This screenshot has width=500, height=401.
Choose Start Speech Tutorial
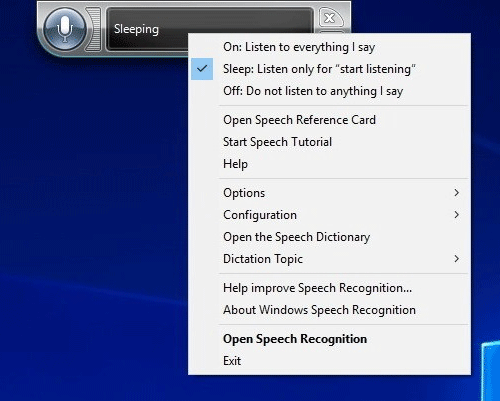pyautogui.click(x=329, y=142)
